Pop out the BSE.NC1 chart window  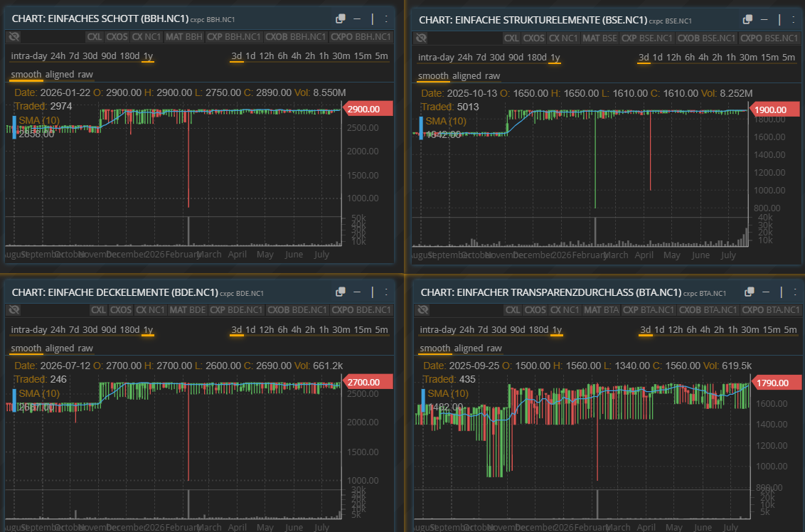[x=747, y=19]
